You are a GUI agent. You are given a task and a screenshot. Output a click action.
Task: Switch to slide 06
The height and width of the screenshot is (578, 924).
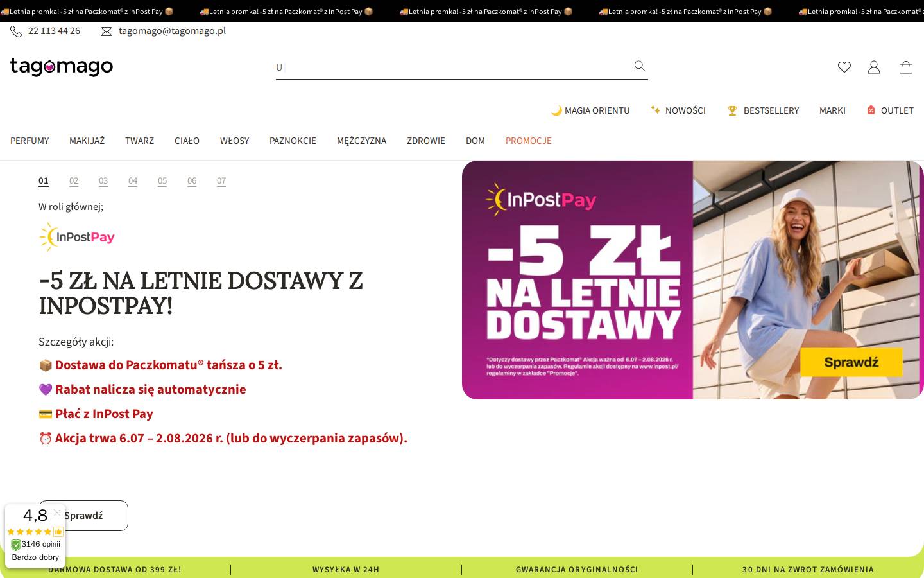pyautogui.click(x=192, y=181)
